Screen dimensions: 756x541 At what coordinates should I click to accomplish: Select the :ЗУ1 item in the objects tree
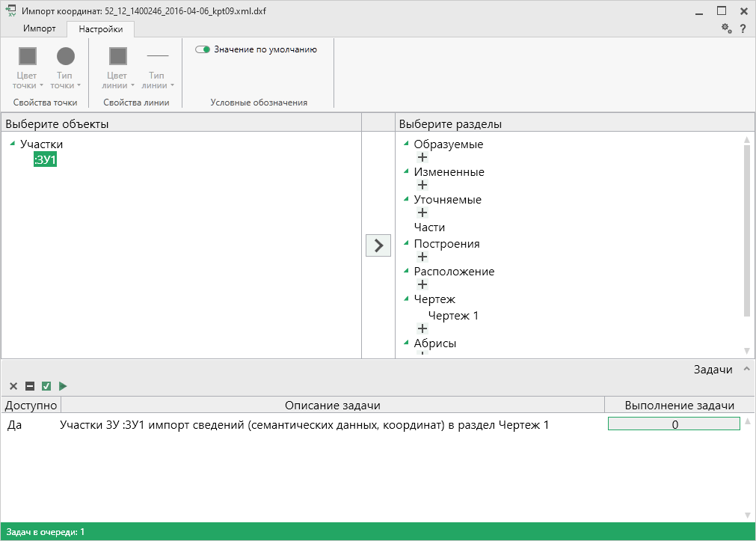46,160
